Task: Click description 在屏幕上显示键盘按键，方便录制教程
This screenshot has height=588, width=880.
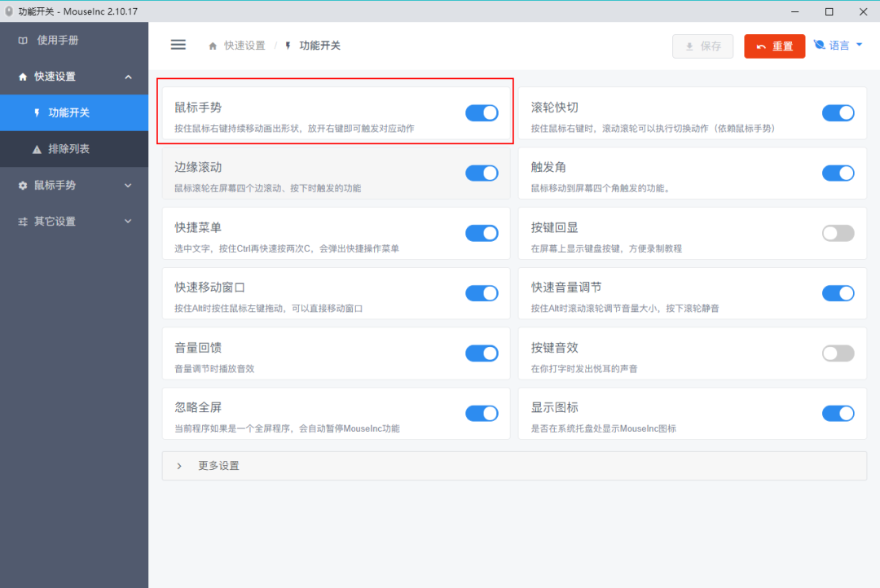Action: tap(607, 248)
